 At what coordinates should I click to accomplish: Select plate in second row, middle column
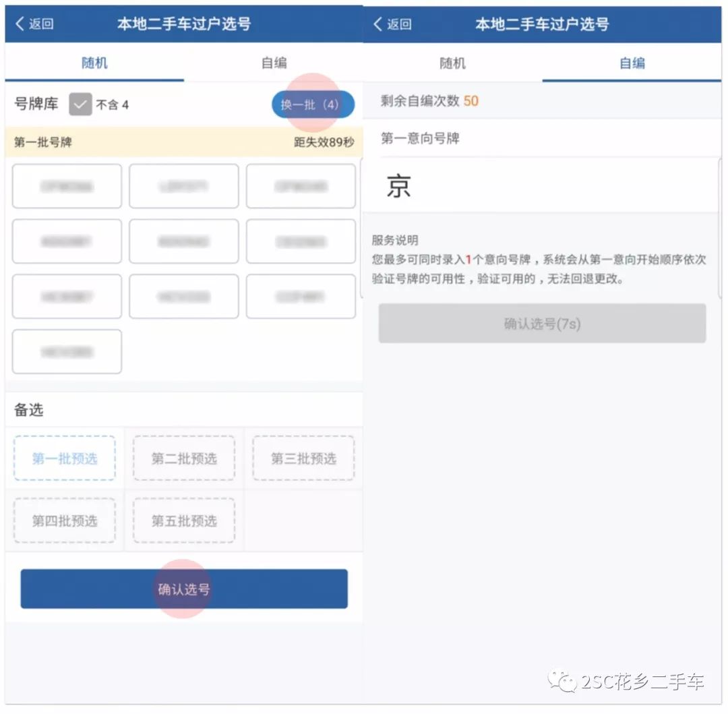click(184, 241)
